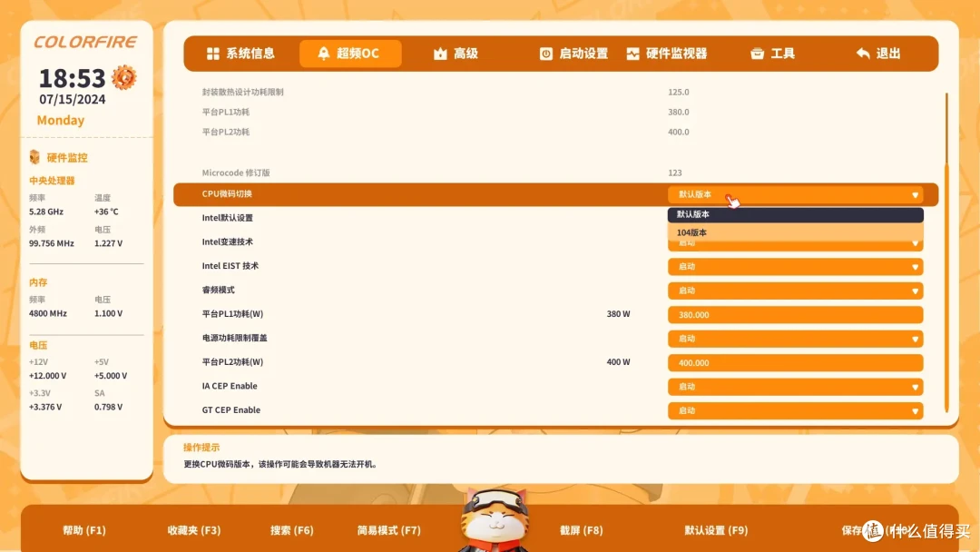Screen dimensions: 980x552
Task: Click the 0.798 V SA reading
Action: tap(108, 407)
